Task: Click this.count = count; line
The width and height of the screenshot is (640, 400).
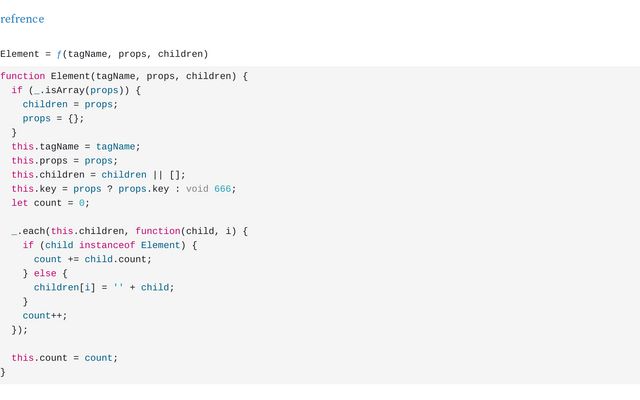Action: 64,358
